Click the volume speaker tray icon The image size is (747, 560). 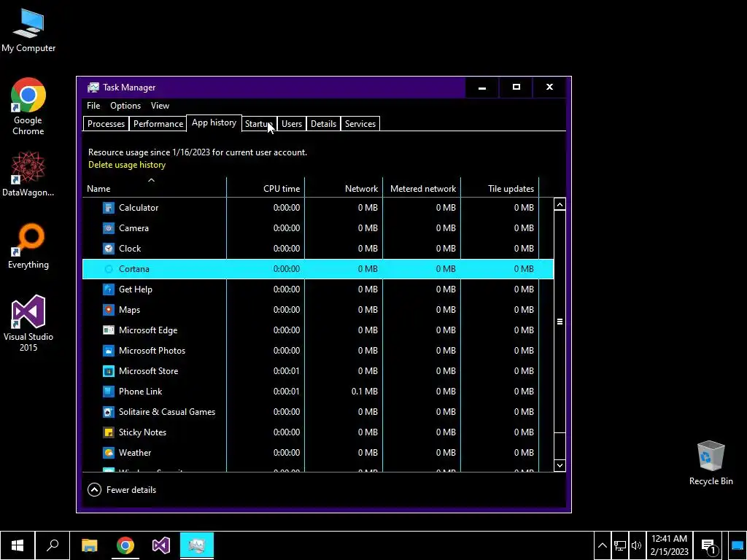point(636,545)
